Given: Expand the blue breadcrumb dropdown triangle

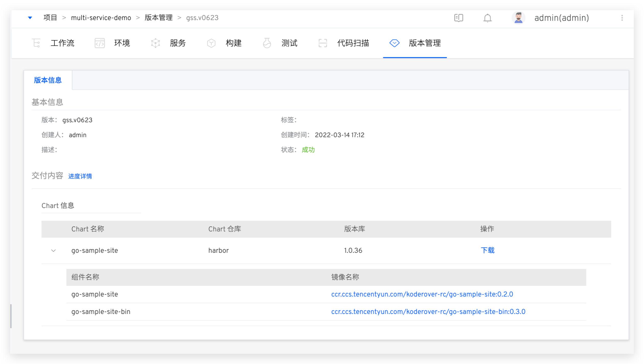Looking at the screenshot, I should click(x=30, y=18).
